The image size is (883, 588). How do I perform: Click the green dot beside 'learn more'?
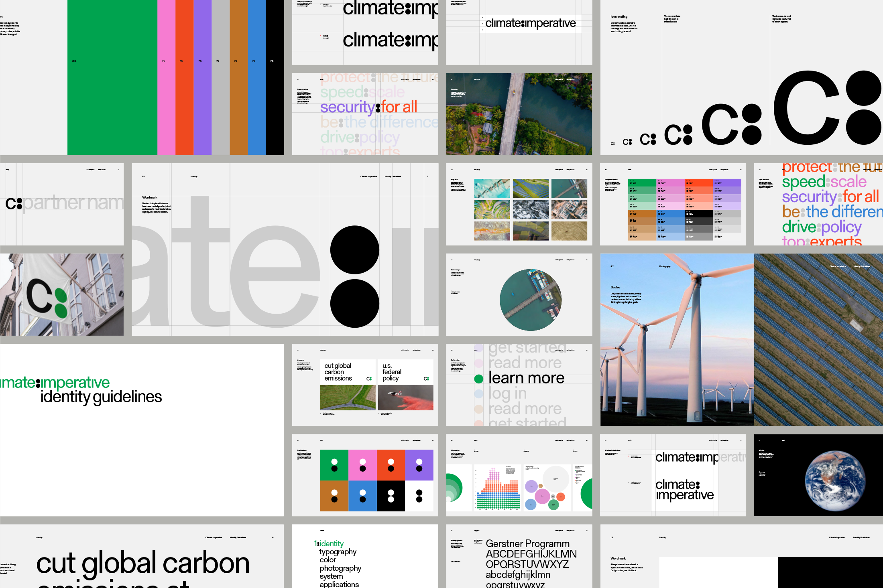pos(478,379)
